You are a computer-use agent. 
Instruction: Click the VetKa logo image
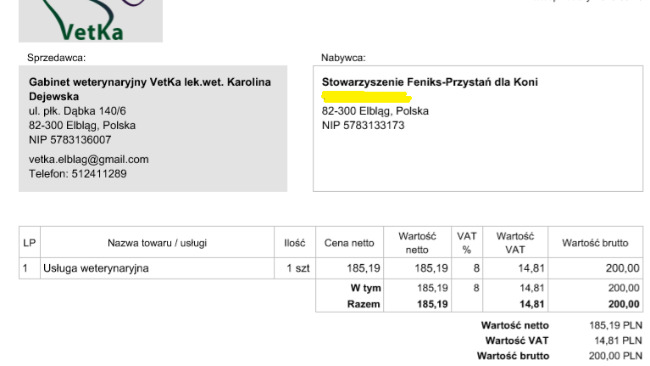tap(91, 21)
